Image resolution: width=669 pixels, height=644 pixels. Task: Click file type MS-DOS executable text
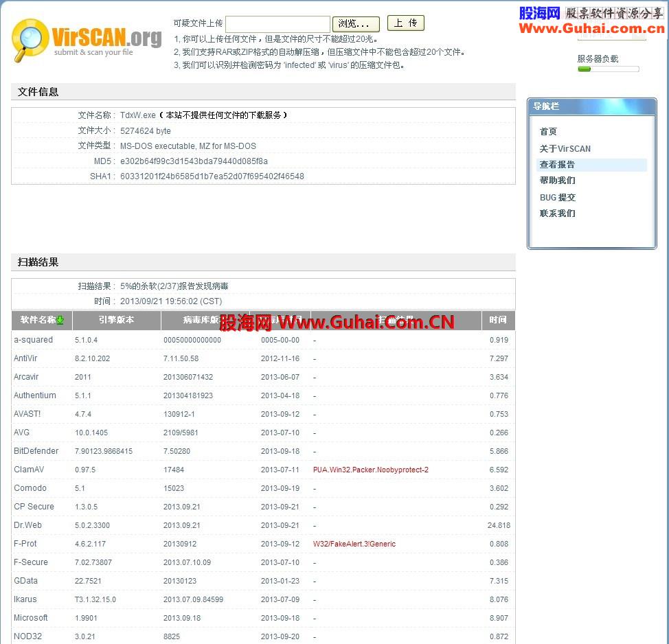[188, 146]
